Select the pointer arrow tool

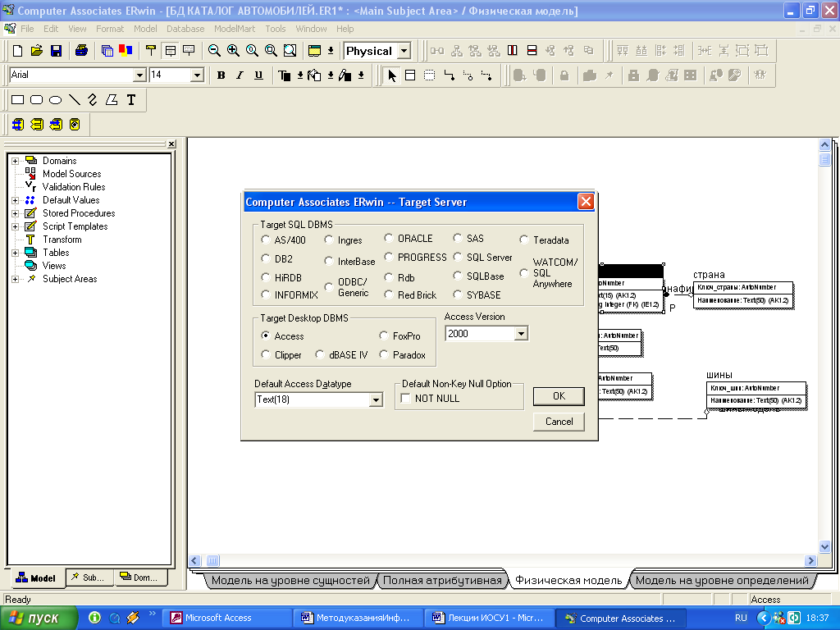click(391, 75)
